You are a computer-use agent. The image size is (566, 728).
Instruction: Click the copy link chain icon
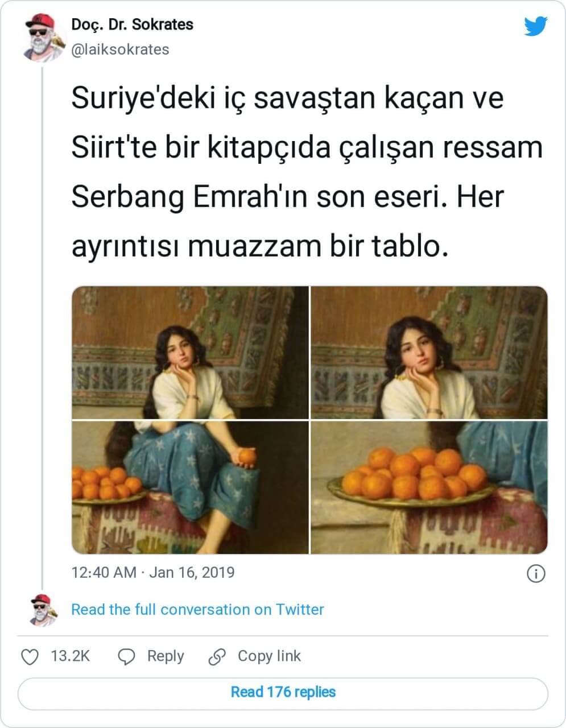click(x=217, y=657)
